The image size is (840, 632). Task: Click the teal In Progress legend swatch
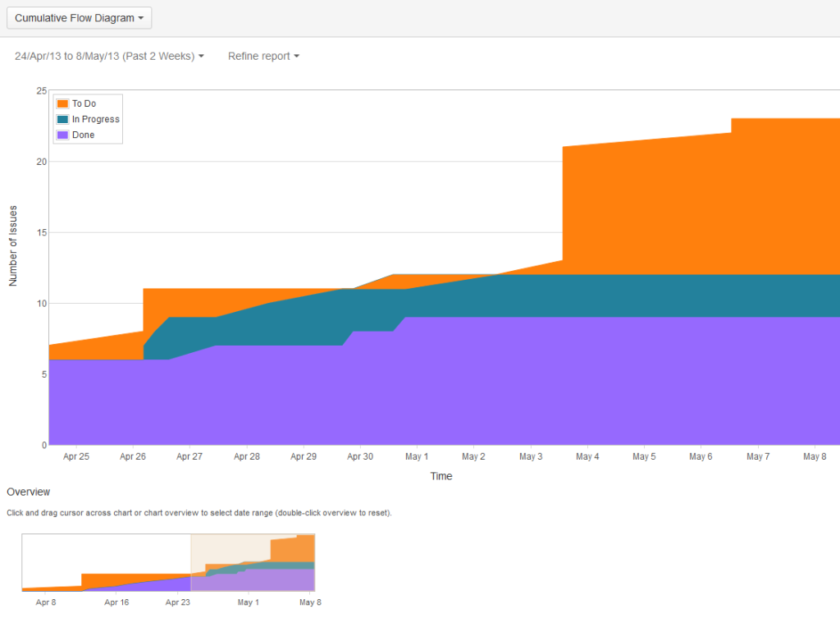(63, 119)
